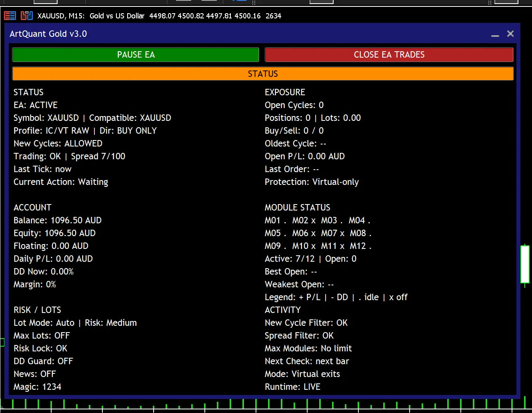The image size is (532, 413).
Task: Click the 'EA: ACTIVE' status line
Action: click(x=36, y=105)
